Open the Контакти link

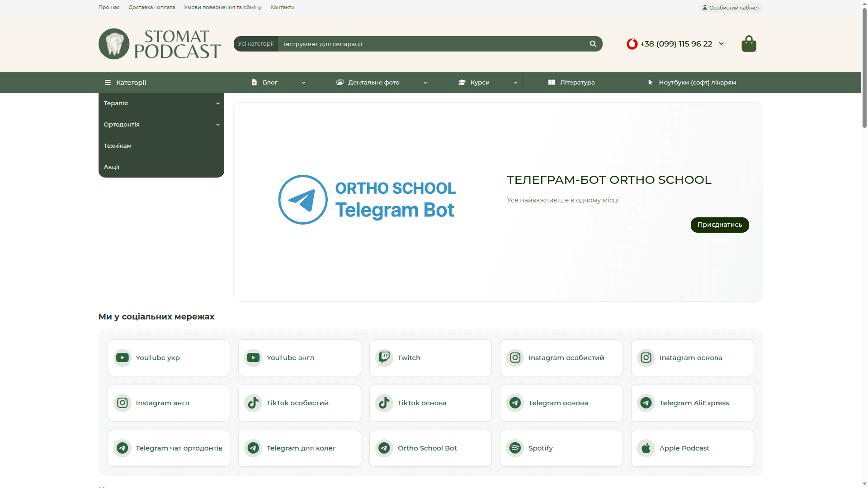pos(282,7)
